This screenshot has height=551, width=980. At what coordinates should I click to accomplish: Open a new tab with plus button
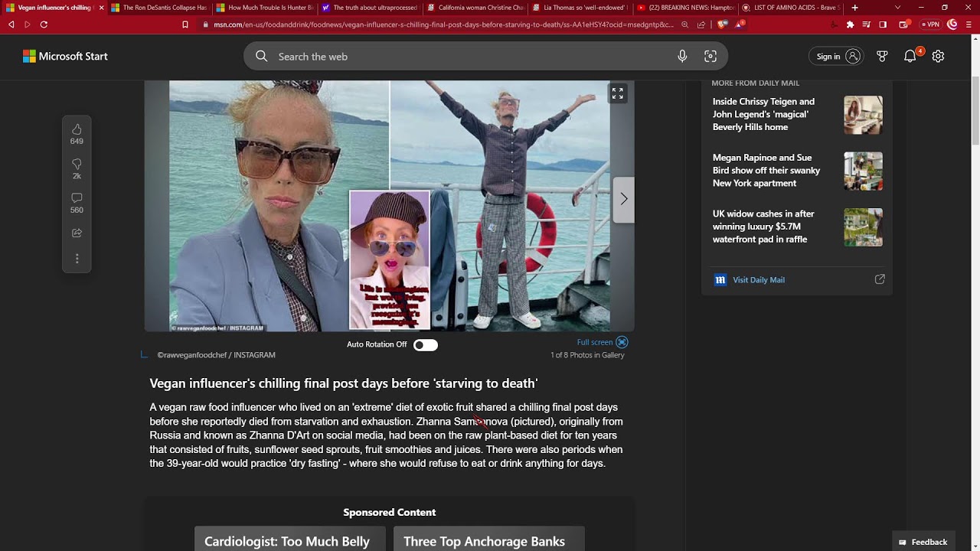pyautogui.click(x=855, y=8)
